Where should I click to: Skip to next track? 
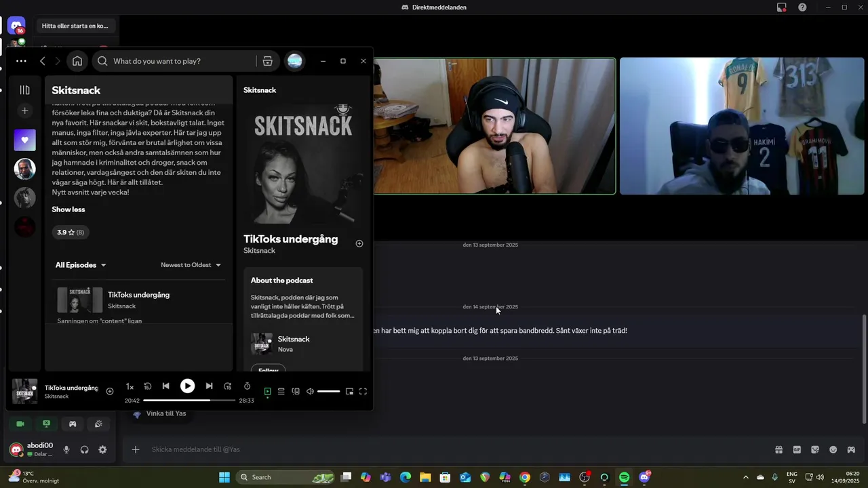pyautogui.click(x=209, y=386)
